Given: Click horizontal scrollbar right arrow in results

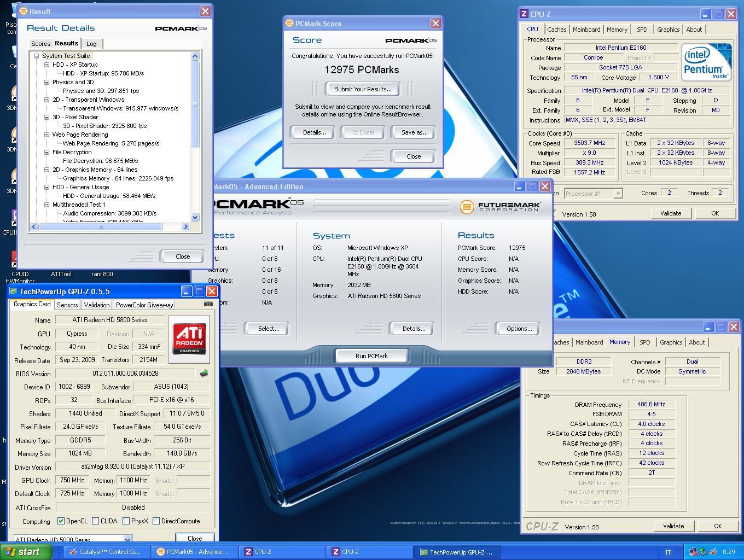Looking at the screenshot, I should (185, 226).
